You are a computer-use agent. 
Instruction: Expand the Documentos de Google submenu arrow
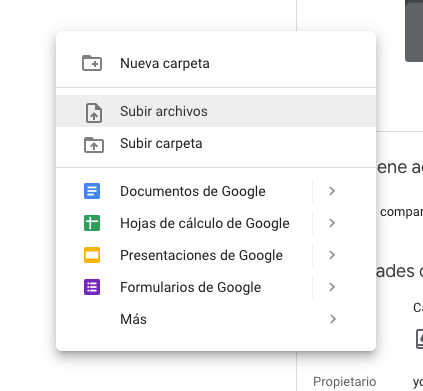tap(332, 191)
